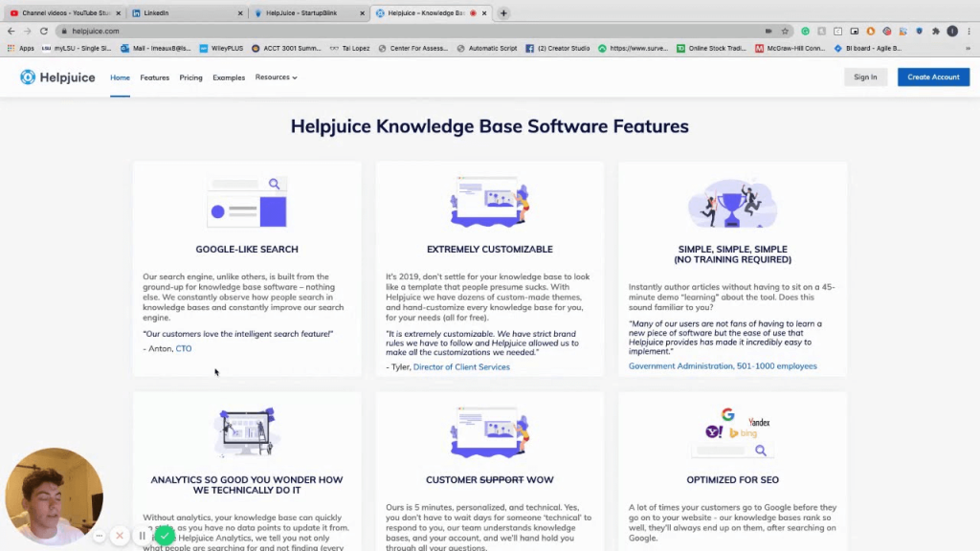Open the Mail bookmark
Screen dimensions: 980x551
coord(156,48)
